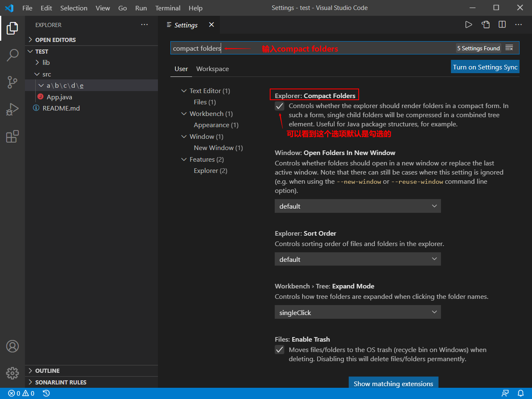Expand the Open Editors section
The height and width of the screenshot is (399, 532).
point(91,40)
